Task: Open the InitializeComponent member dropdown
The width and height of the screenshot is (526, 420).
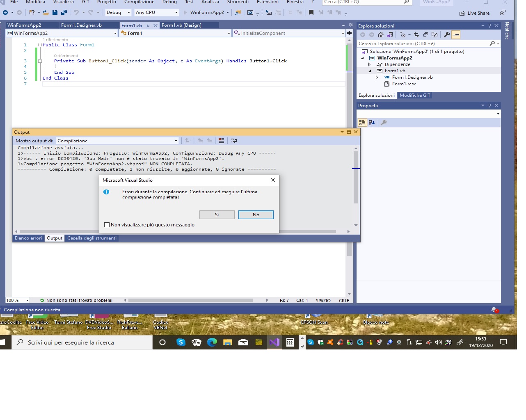Action: [289, 33]
